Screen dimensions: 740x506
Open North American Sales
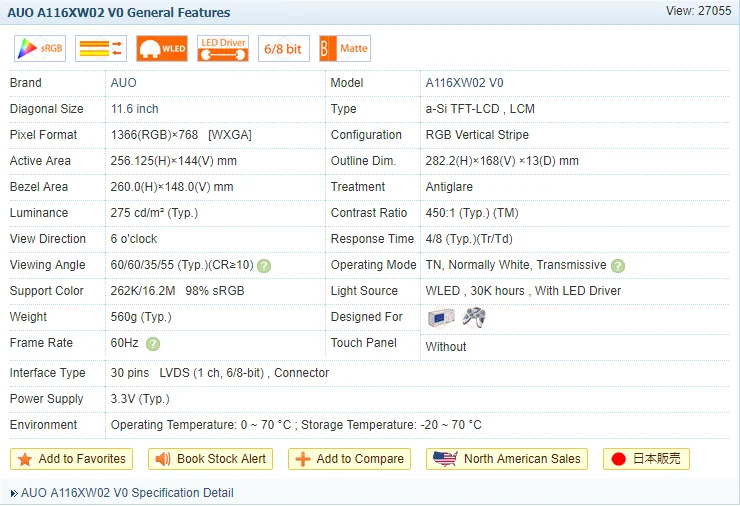(507, 459)
